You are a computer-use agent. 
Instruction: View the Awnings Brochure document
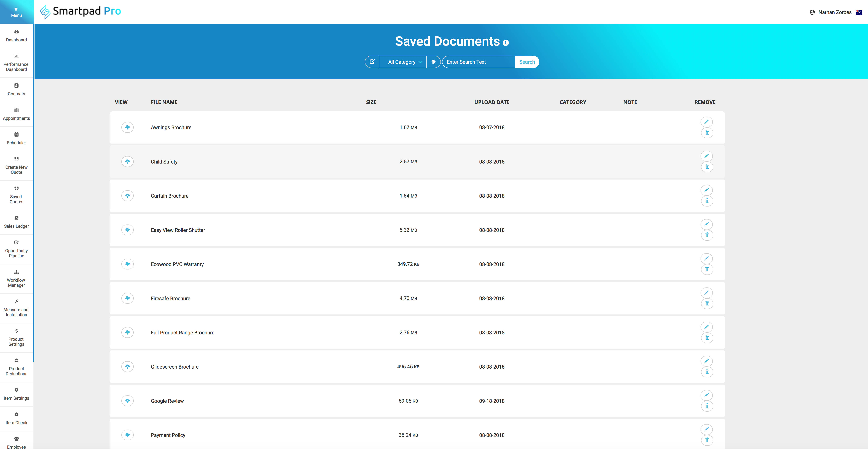tap(127, 127)
